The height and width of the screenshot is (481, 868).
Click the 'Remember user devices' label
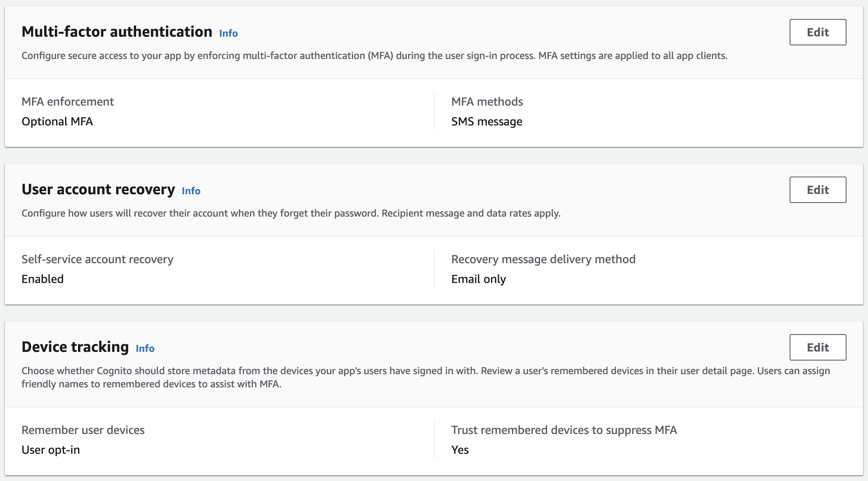click(x=83, y=430)
